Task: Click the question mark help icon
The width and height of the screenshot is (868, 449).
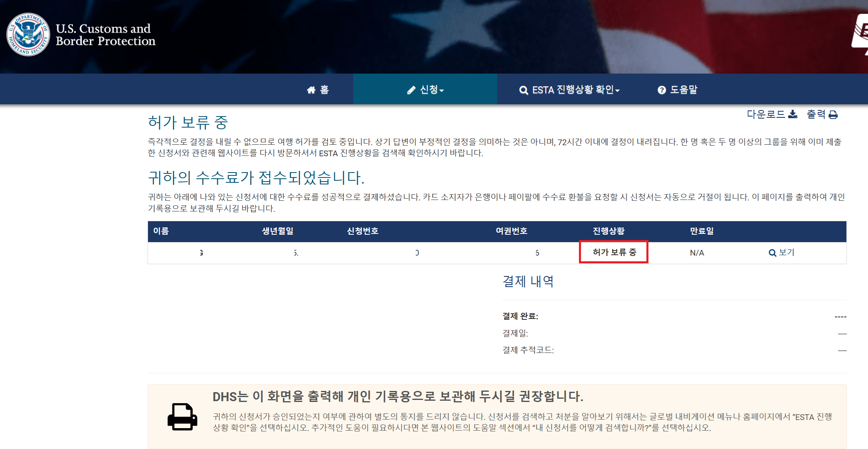Action: point(662,90)
